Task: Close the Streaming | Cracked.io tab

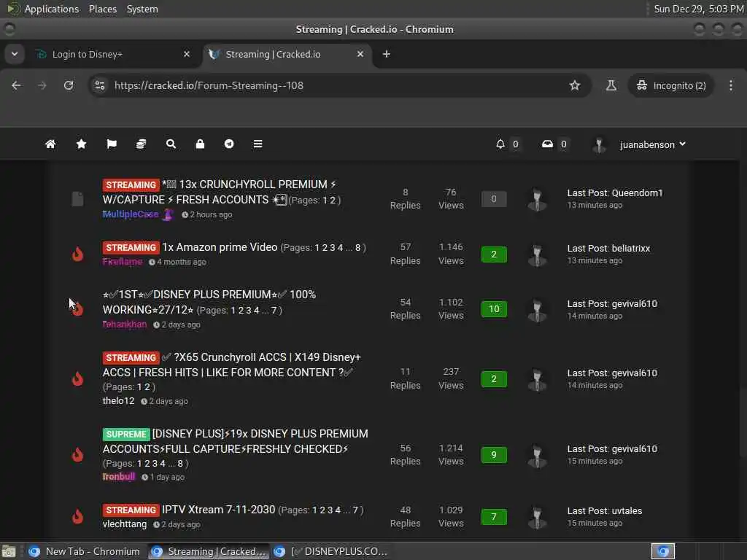Action: (360, 54)
